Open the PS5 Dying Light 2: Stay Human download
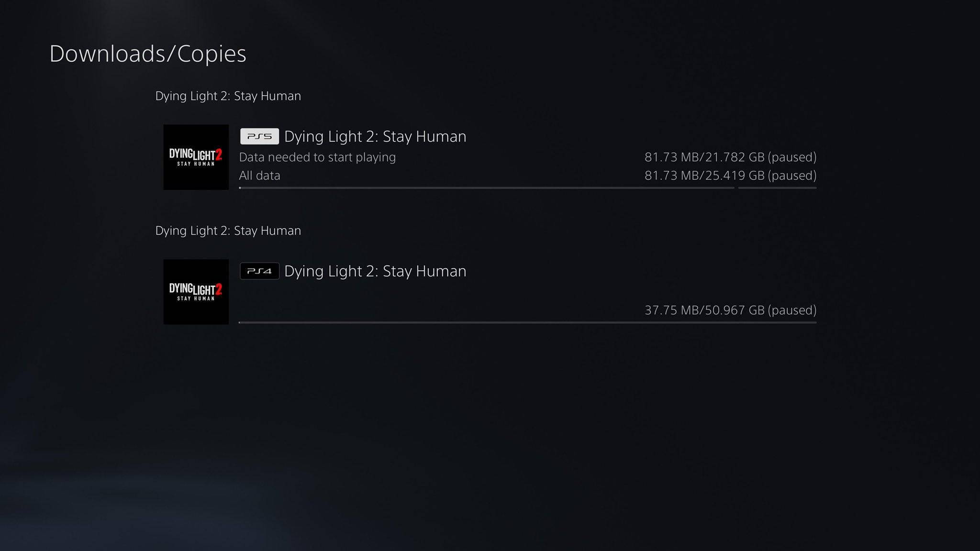Viewport: 980px width, 551px height. 490,157
